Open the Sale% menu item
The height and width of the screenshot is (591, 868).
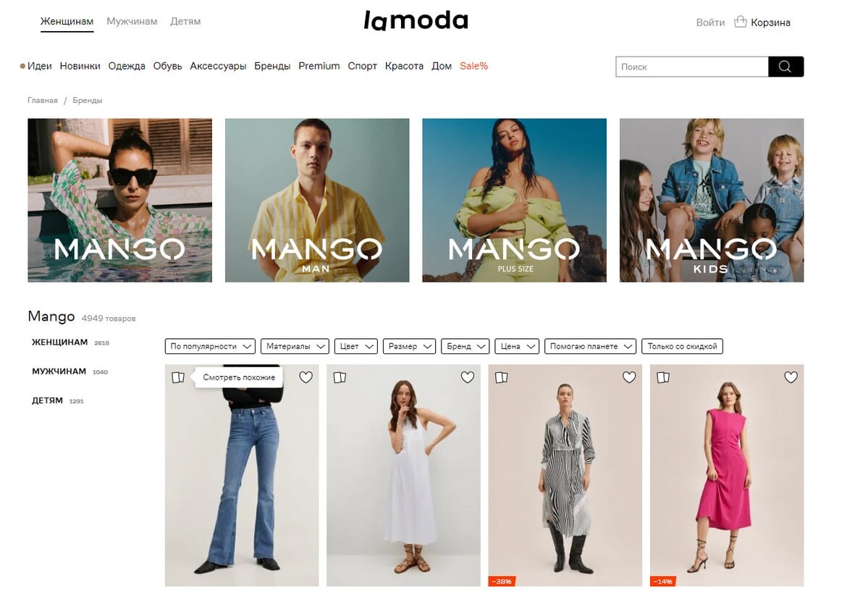coord(474,66)
